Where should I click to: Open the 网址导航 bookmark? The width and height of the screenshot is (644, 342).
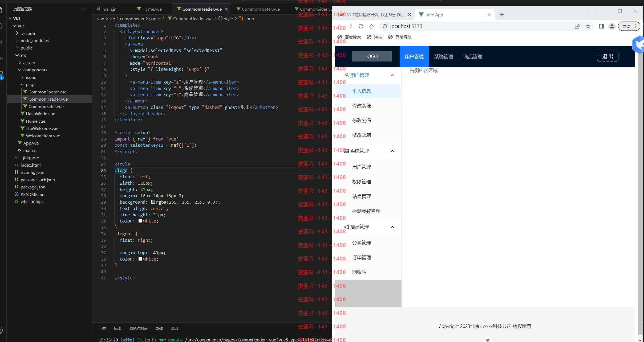tap(400, 37)
